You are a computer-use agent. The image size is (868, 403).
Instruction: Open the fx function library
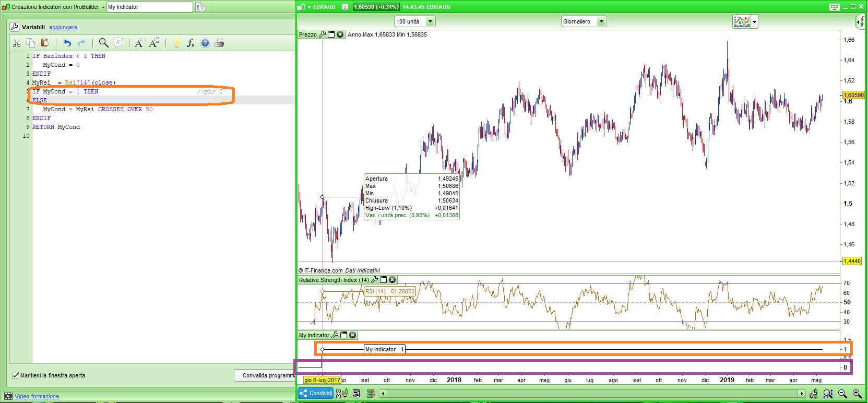coord(191,43)
